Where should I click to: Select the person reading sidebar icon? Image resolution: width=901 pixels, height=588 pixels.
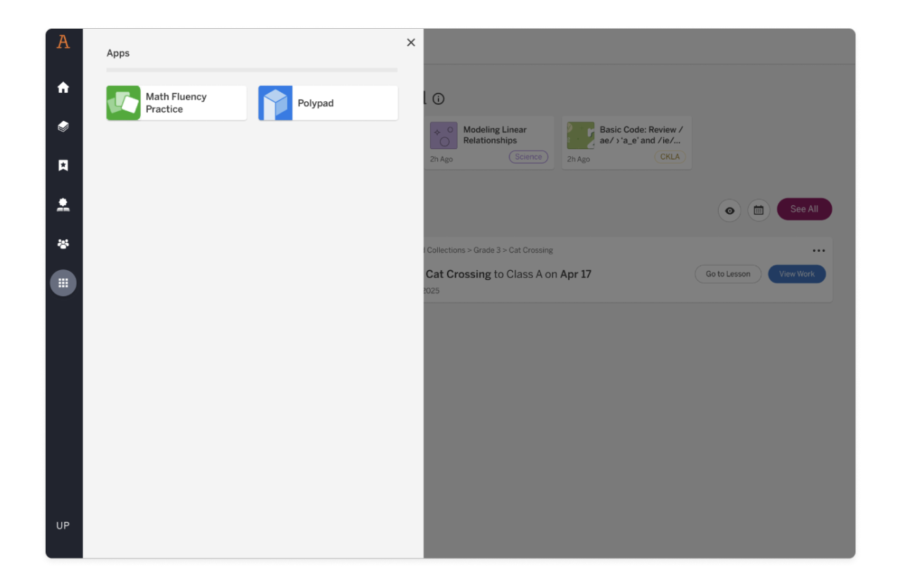pos(63,205)
